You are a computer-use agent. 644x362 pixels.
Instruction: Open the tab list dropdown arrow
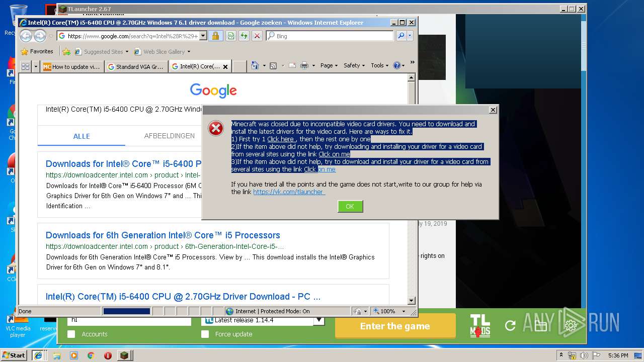[x=36, y=66]
